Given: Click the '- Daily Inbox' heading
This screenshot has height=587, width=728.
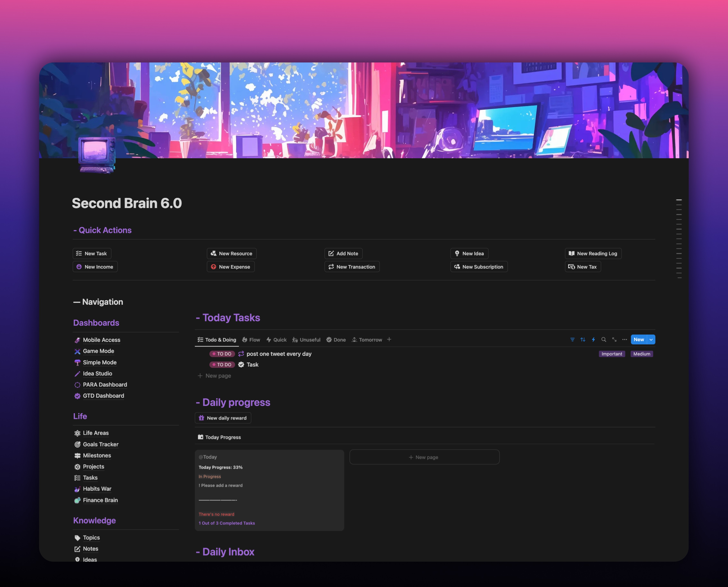Looking at the screenshot, I should pos(225,552).
